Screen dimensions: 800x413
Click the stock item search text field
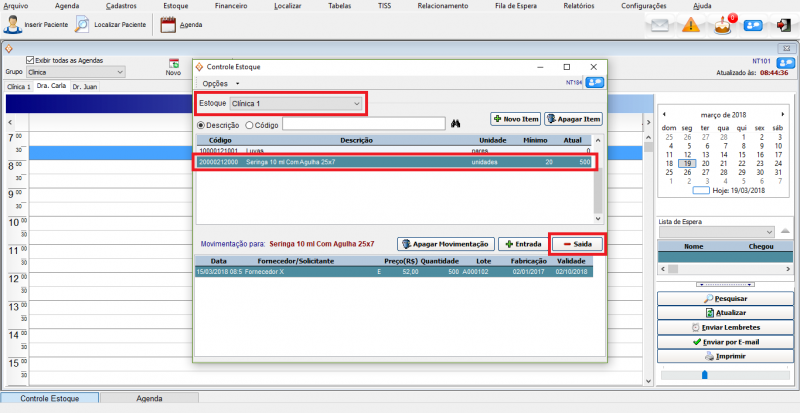(363, 124)
